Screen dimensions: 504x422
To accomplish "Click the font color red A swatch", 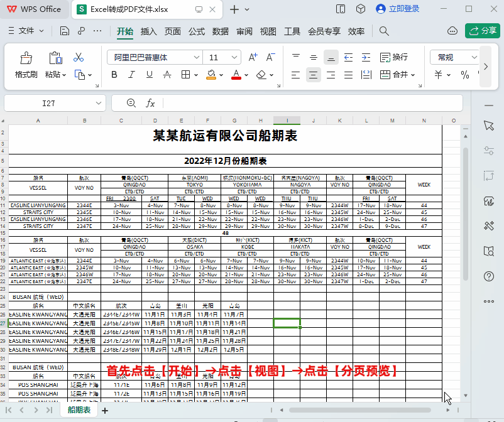I will point(236,75).
